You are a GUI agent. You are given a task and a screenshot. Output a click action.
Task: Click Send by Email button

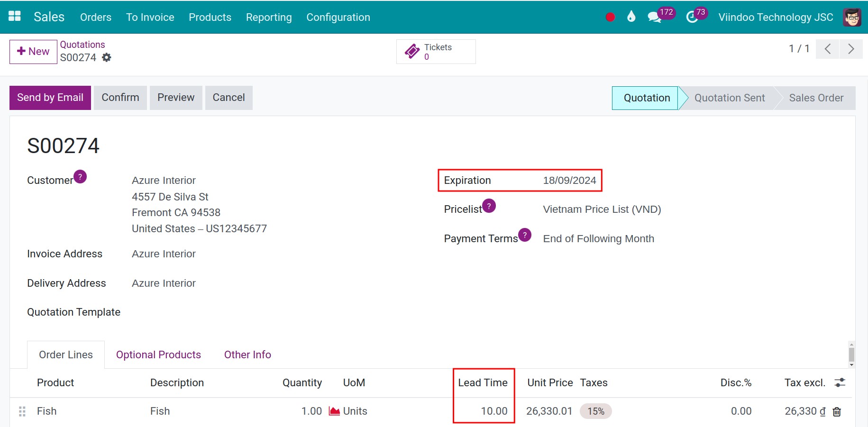tap(50, 98)
